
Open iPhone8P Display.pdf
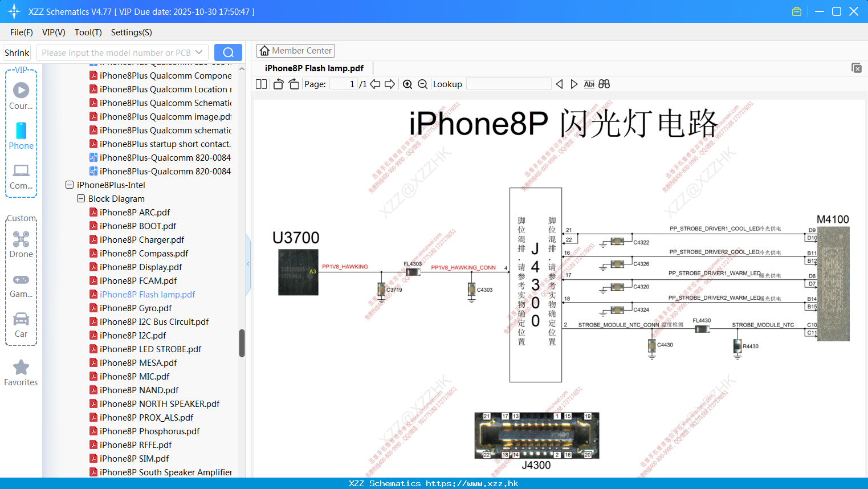[x=141, y=267]
